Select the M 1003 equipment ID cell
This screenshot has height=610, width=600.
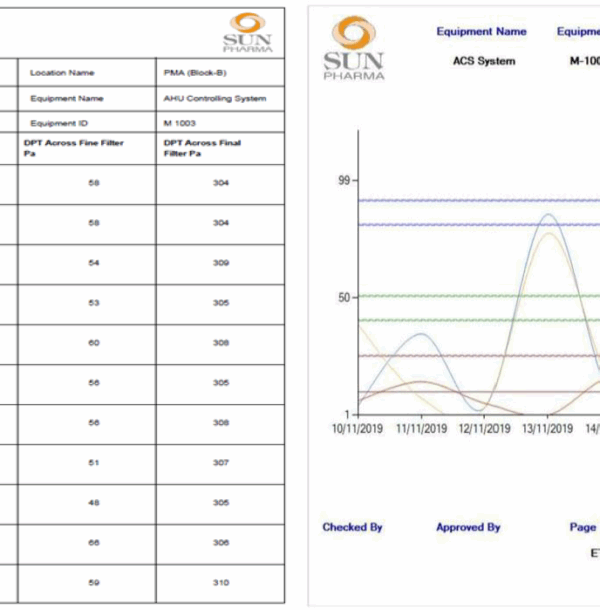[180, 122]
